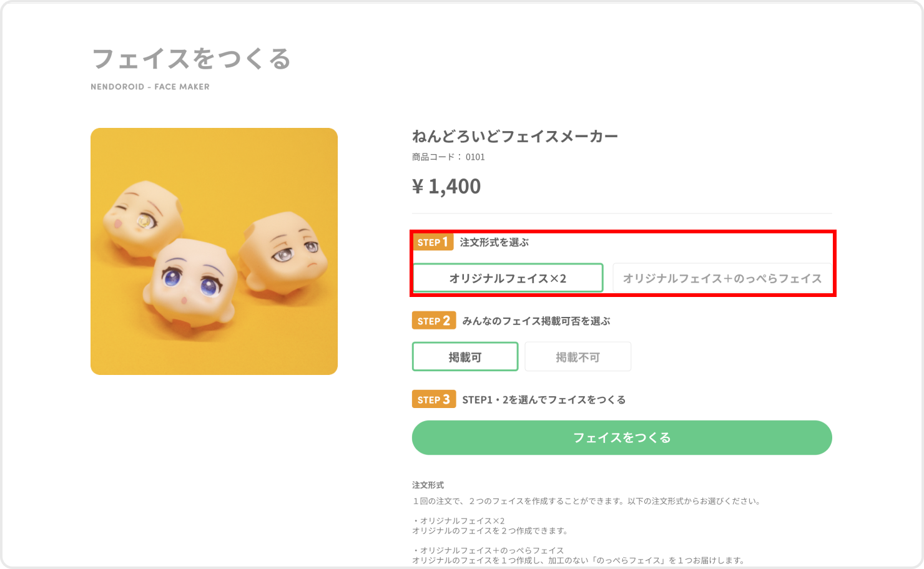Click the みんなのフェイス掲載可否を選ぶ label
Screen dimensions: 924x569
[x=536, y=321]
